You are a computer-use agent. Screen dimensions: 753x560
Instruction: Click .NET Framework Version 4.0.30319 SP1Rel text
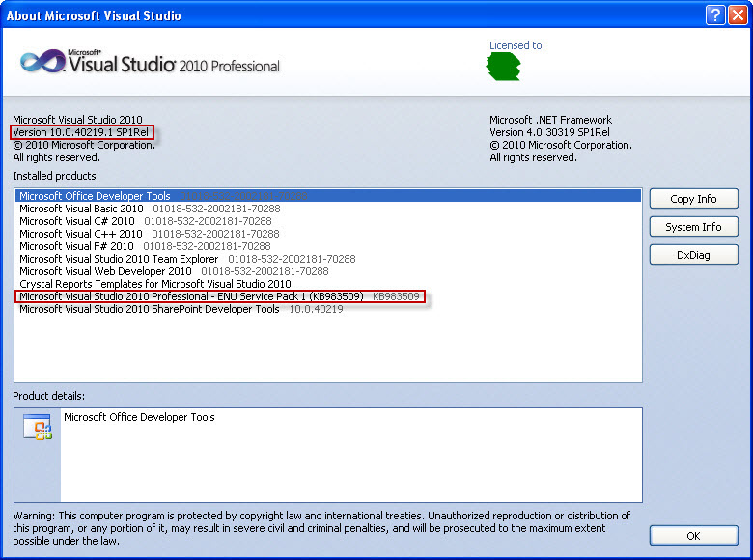click(549, 132)
